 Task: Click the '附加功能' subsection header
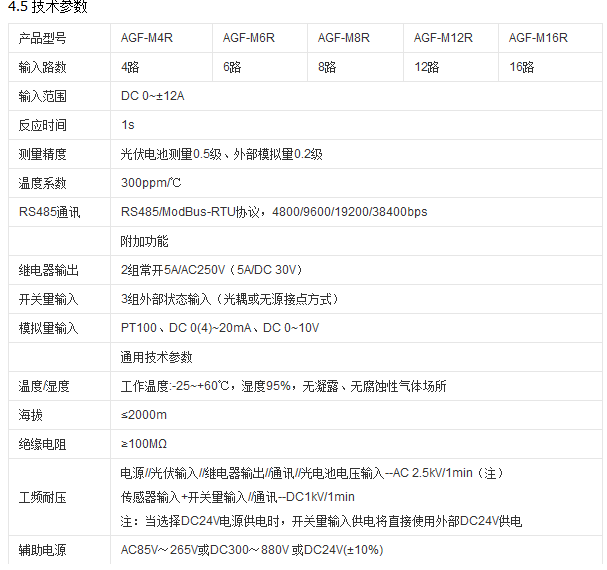click(144, 241)
